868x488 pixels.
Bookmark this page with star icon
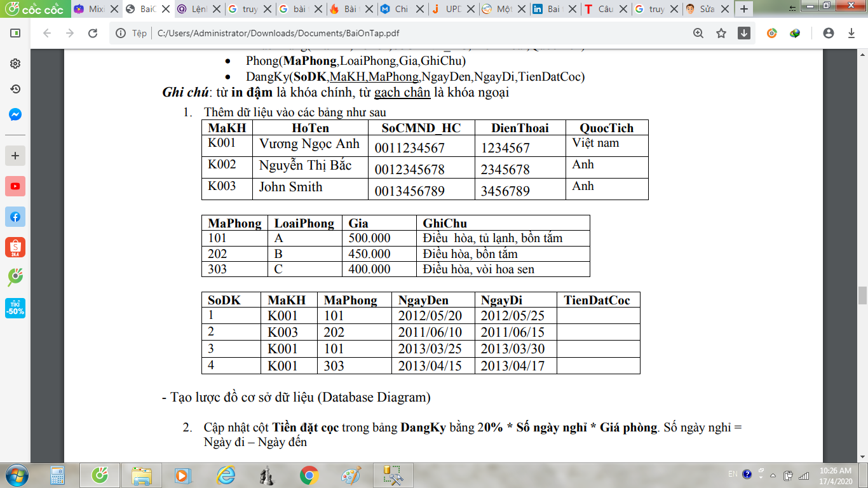(x=721, y=34)
